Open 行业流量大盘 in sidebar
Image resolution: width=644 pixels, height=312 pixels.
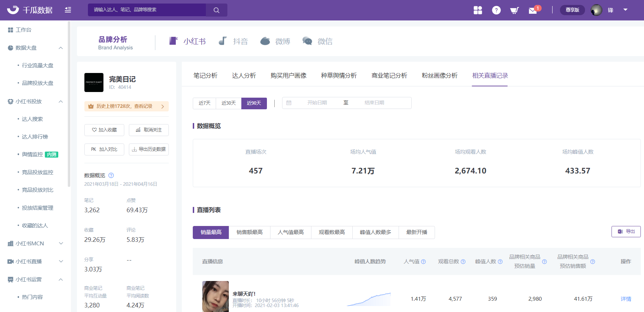(x=37, y=65)
